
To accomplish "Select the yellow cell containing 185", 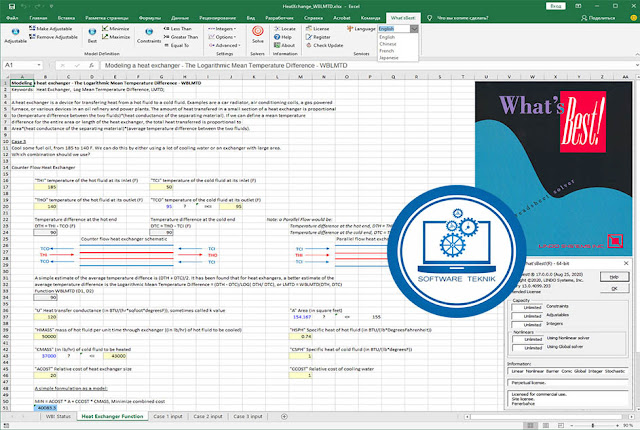I will [x=45, y=187].
